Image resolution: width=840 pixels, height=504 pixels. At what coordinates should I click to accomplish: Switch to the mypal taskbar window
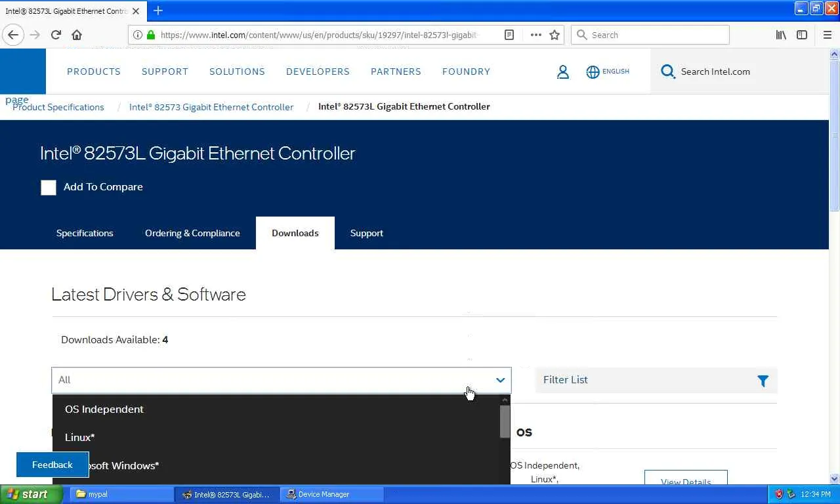pos(121,494)
